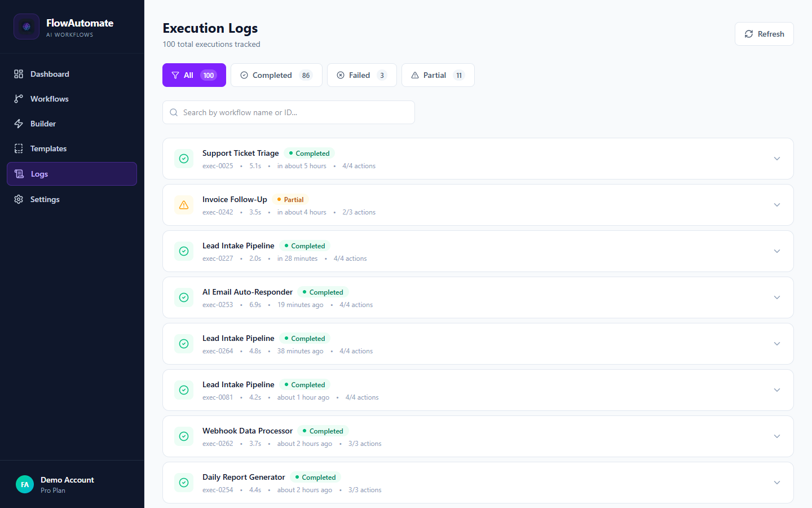The width and height of the screenshot is (812, 508).
Task: Open Settings from sidebar
Action: tap(72, 199)
